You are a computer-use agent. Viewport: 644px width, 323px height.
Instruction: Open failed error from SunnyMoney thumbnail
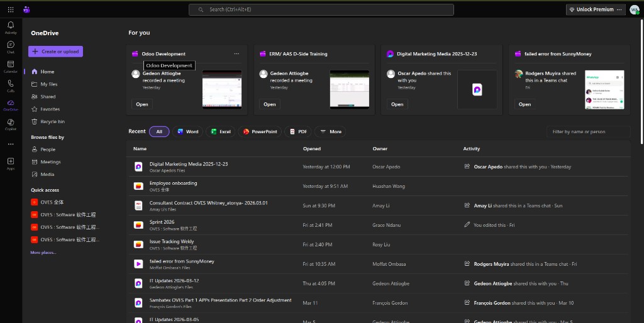click(604, 89)
